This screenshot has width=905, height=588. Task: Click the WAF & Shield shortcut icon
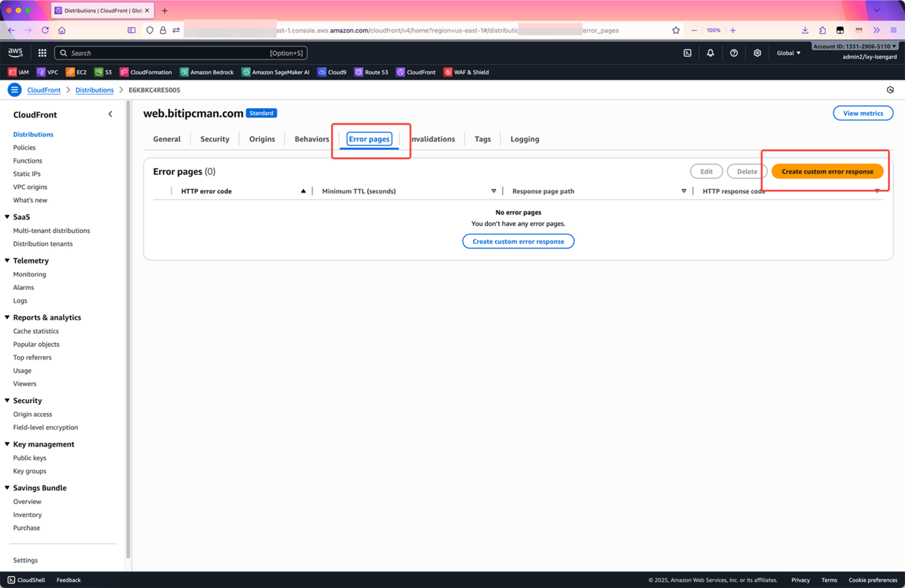point(447,72)
